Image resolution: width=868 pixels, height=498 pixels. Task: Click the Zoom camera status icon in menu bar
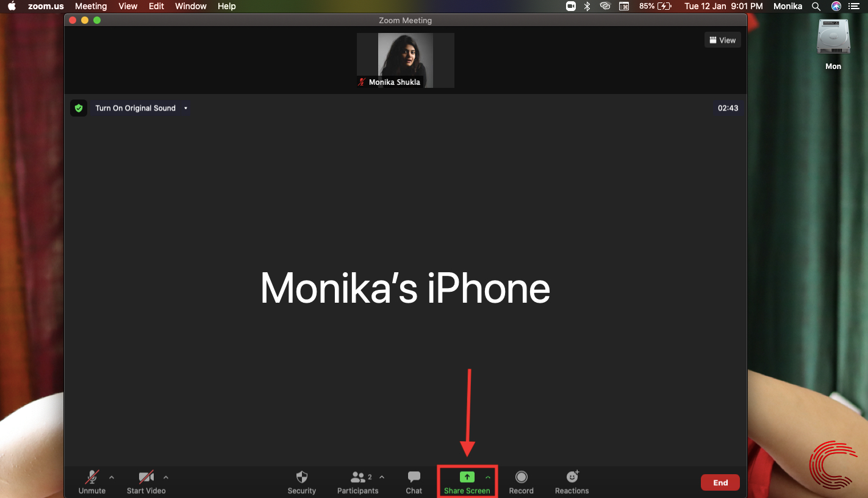pyautogui.click(x=571, y=6)
